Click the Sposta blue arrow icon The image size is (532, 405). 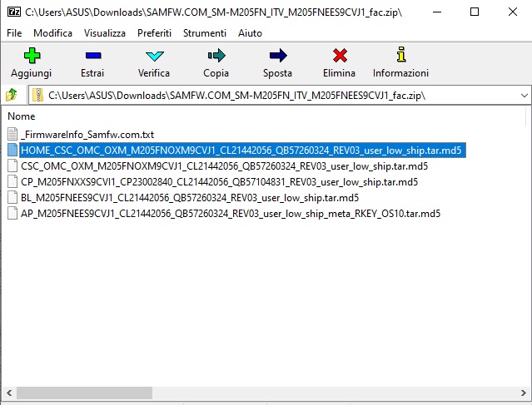coord(278,56)
